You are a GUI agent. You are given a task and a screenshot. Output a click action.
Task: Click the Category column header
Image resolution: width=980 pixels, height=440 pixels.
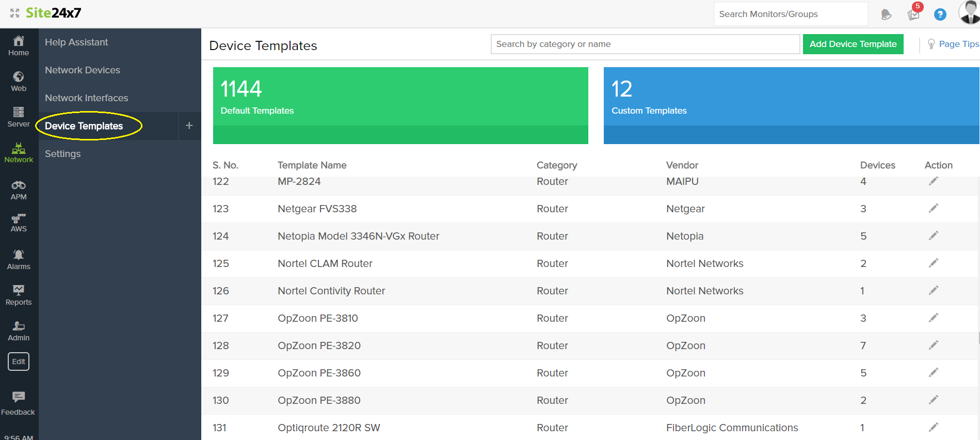click(x=557, y=165)
